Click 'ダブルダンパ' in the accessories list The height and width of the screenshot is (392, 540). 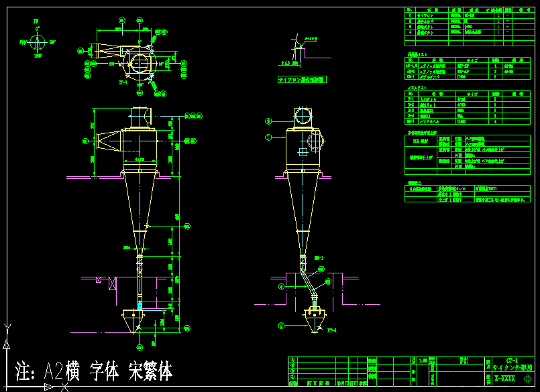(429, 77)
